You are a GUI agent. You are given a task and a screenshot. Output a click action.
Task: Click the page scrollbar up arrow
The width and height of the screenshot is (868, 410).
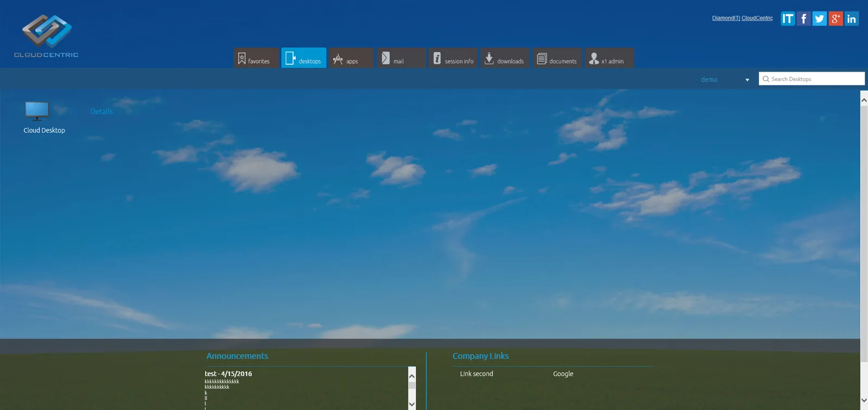(x=864, y=100)
